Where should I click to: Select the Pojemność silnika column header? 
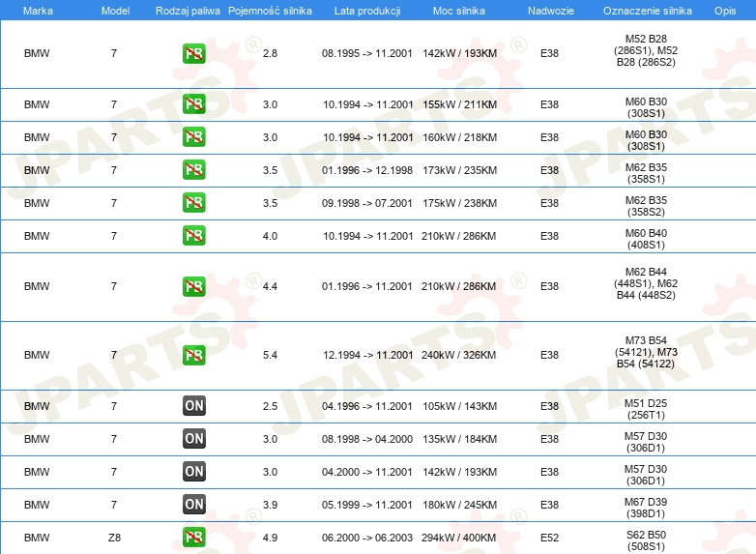pos(270,10)
